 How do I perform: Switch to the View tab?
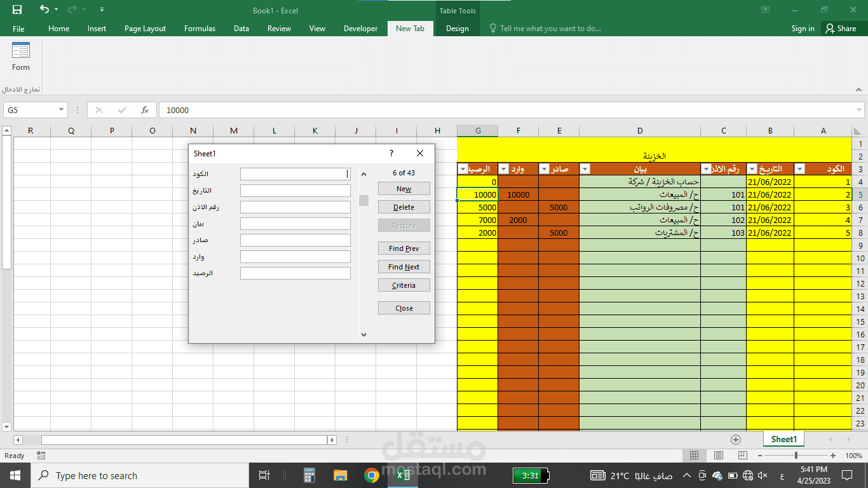317,29
